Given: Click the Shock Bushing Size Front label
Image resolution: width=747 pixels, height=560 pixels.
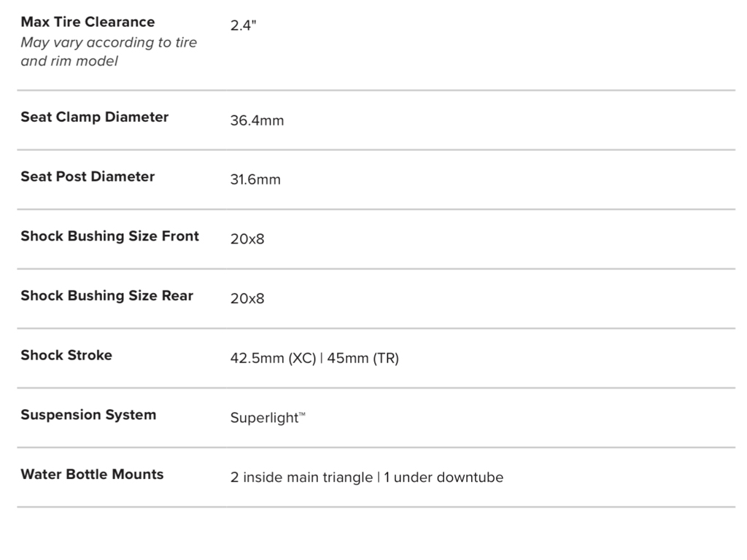Looking at the screenshot, I should click(x=109, y=236).
